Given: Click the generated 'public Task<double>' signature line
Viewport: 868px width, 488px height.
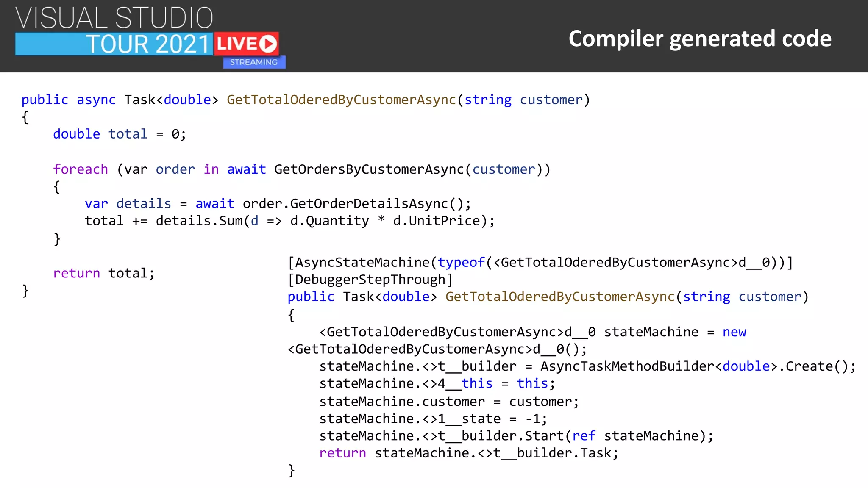Looking at the screenshot, I should [x=548, y=297].
